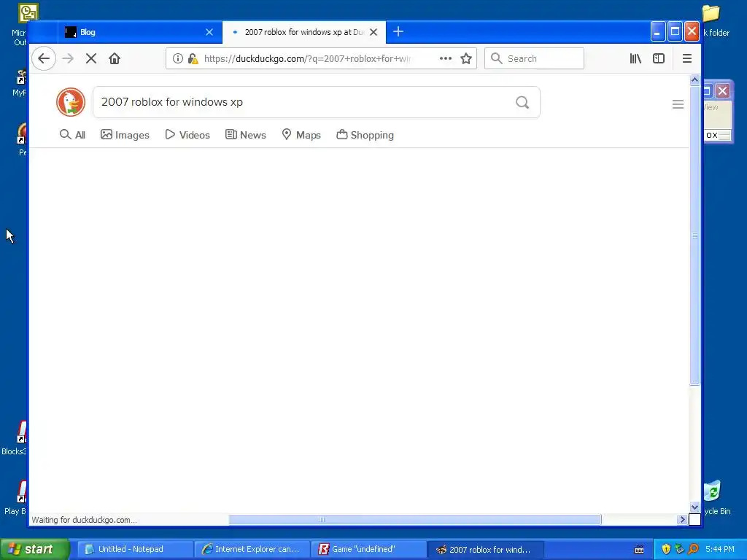
Task: Click the horizontal scrollbar right arrow
Action: click(x=682, y=519)
